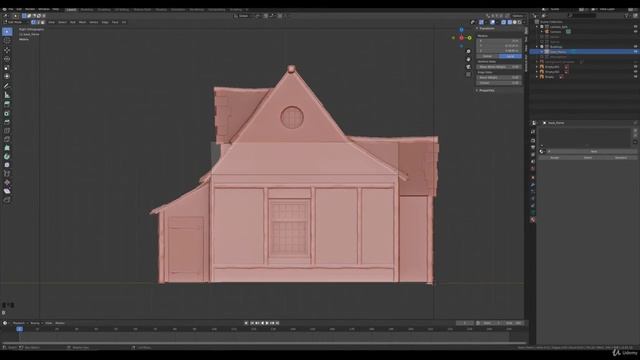Open the viewport View menu
640x360 pixels.
pos(51,22)
